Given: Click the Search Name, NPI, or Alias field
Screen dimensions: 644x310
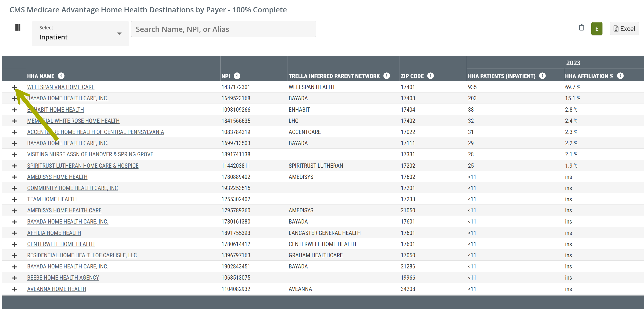Looking at the screenshot, I should point(223,29).
